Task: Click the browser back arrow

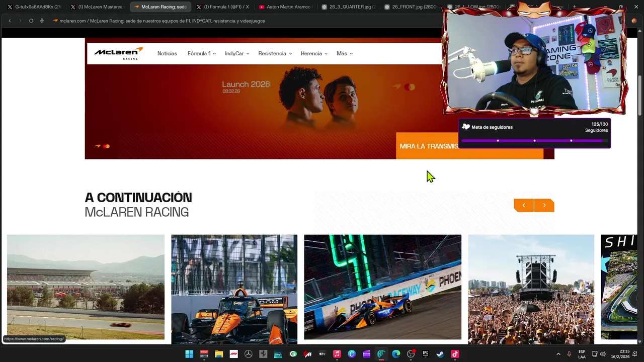Action: [10, 21]
